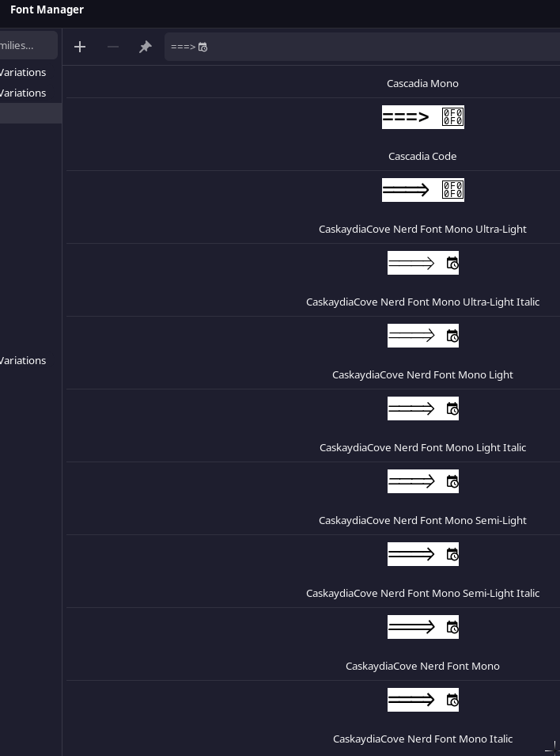560x756 pixels.
Task: Select CaskaydiaCove Nerd Font Mono Light Italic
Action: 422,447
